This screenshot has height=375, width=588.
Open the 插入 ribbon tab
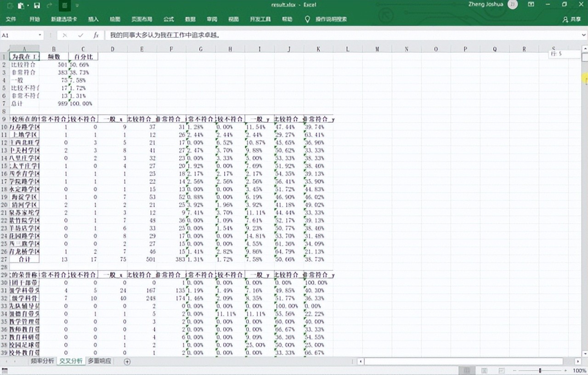[x=93, y=19]
